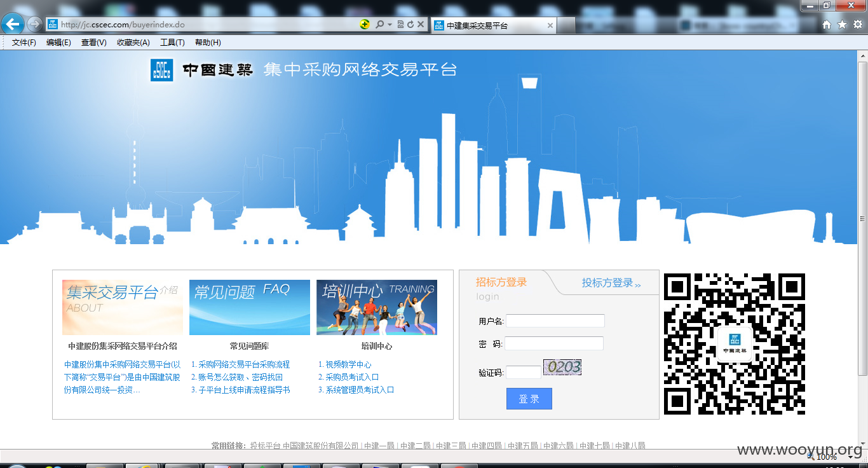Focus the 验证码 input field

point(524,373)
